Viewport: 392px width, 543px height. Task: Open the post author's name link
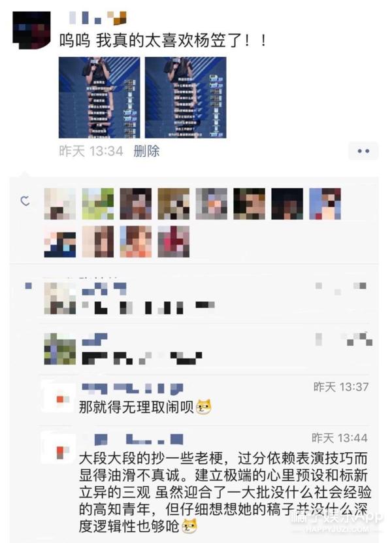[x=97, y=18]
